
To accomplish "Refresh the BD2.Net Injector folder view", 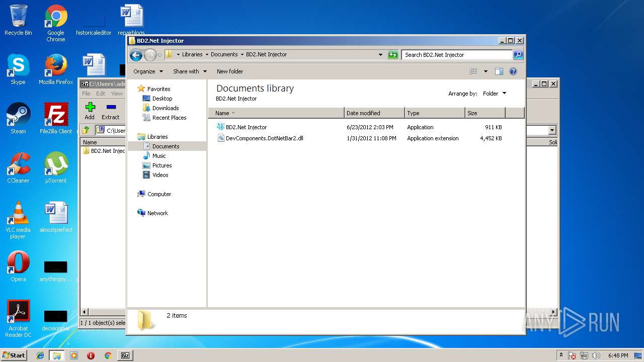I will coord(393,55).
